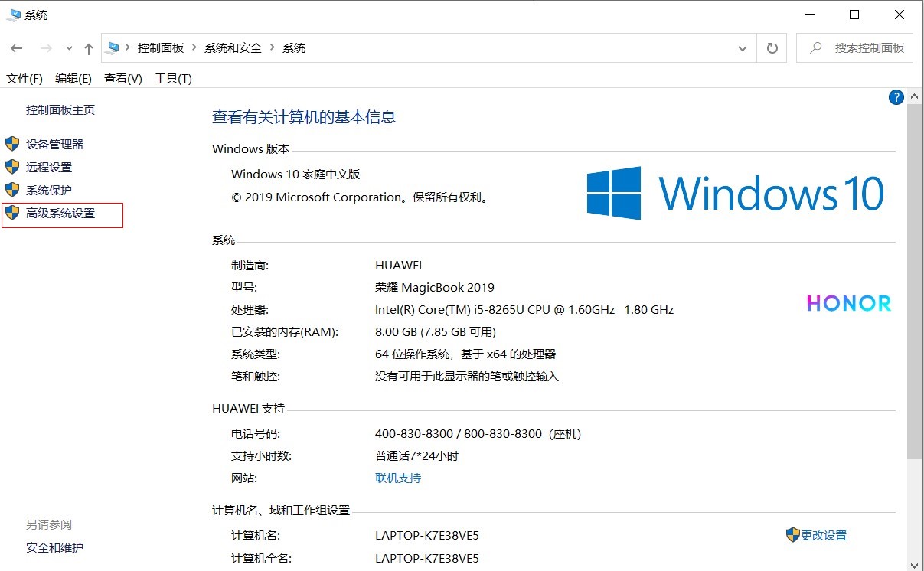Close the 系统 window
Viewport: 924px width, 571px height.
point(900,15)
